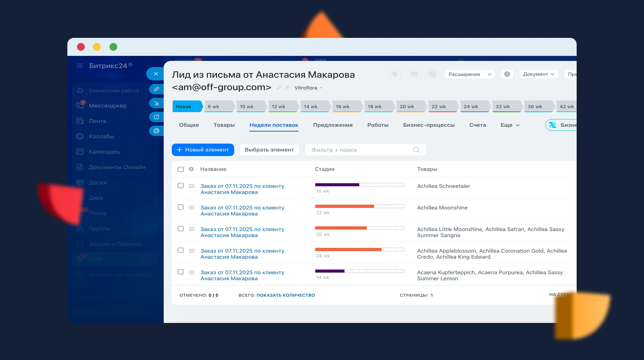The image size is (644, 360).
Task: Switch to the Товары tab
Action: coord(224,125)
